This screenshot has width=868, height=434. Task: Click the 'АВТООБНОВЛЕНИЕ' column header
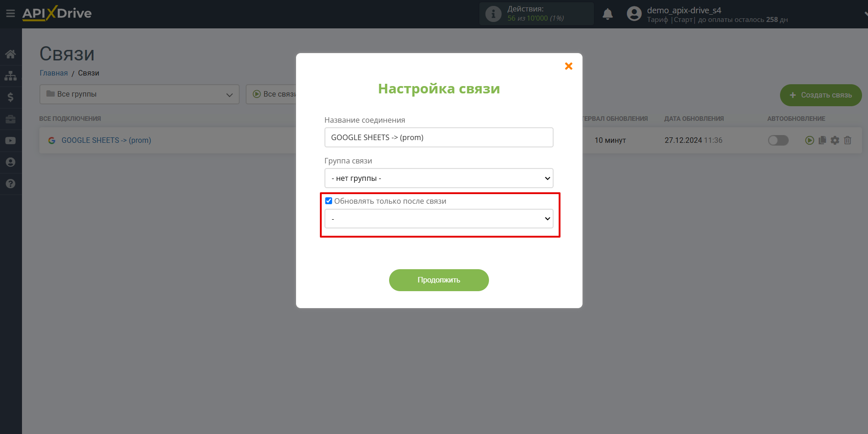(796, 119)
